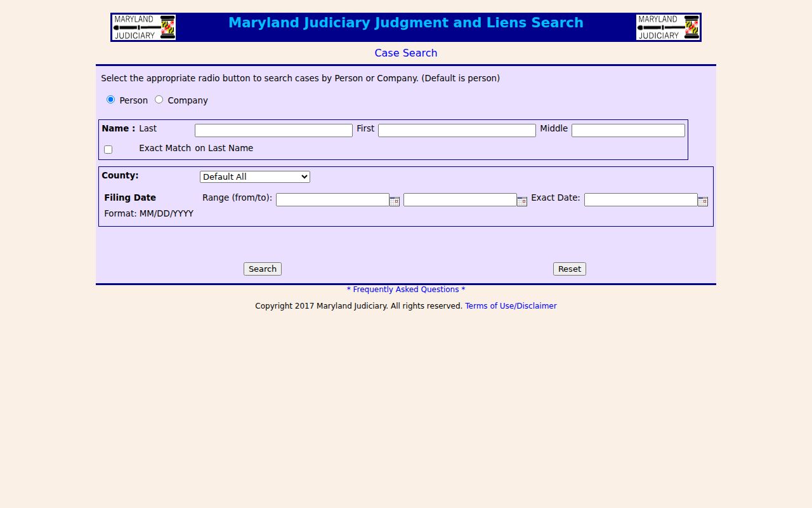Image resolution: width=812 pixels, height=508 pixels.
Task: Click the Copyright 2017 Maryland Judiciary text
Action: click(358, 306)
